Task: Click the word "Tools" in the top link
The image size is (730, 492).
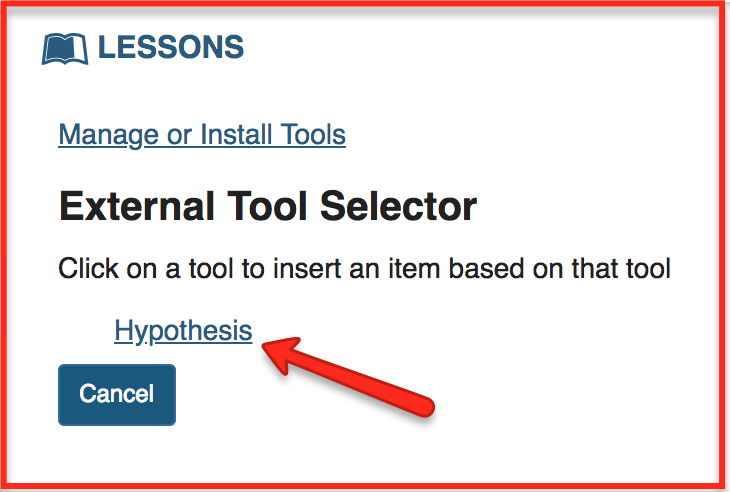Action: 316,134
